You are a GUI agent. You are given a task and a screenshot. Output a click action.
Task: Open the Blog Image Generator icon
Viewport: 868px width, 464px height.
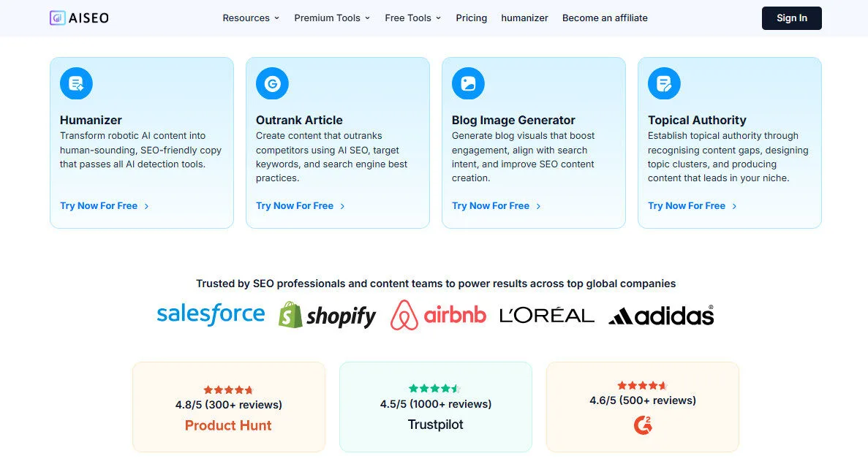coord(468,83)
